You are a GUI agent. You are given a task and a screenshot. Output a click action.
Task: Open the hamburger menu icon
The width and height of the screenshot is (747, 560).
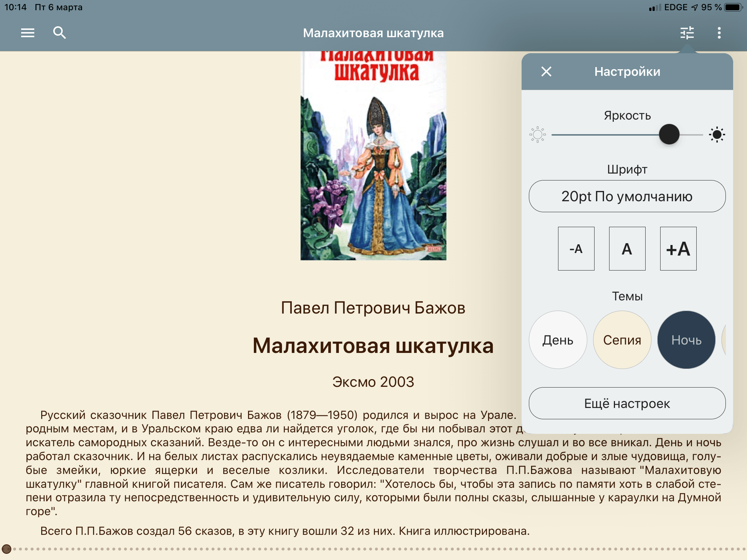pos(28,33)
